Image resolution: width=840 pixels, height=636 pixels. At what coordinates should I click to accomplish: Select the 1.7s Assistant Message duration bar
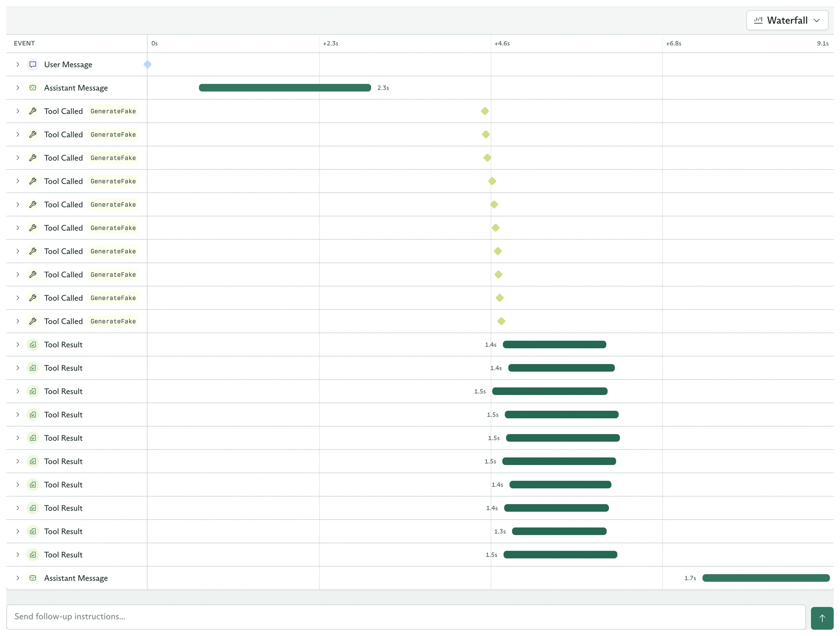coord(766,578)
